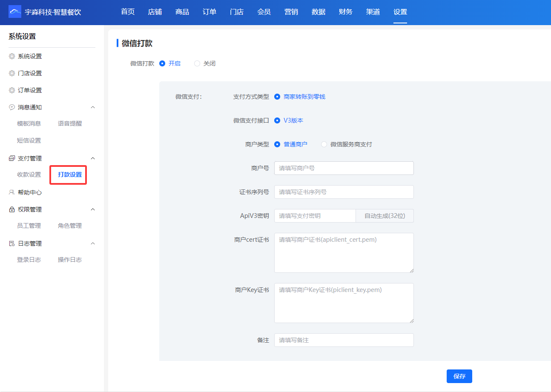This screenshot has height=392, width=551.
Task: Go to 语音提醒 in sidebar
Action: pos(70,123)
